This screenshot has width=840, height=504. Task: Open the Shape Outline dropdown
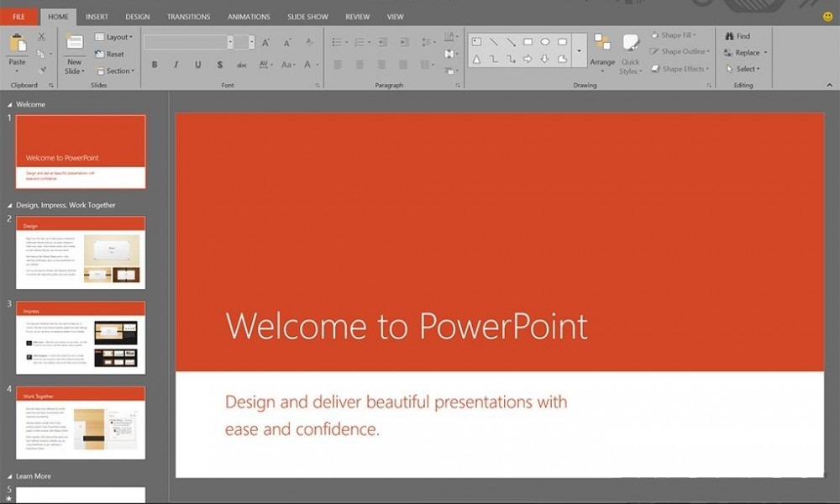coord(680,51)
